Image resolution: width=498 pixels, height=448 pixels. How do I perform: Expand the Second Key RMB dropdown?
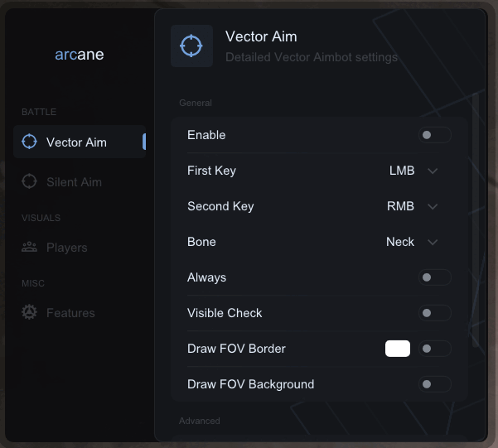click(x=413, y=206)
